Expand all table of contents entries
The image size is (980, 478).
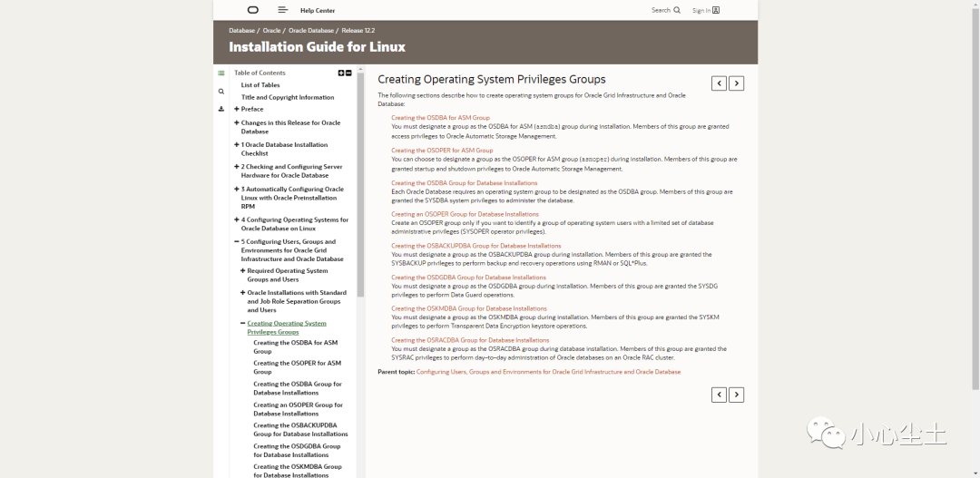click(340, 73)
